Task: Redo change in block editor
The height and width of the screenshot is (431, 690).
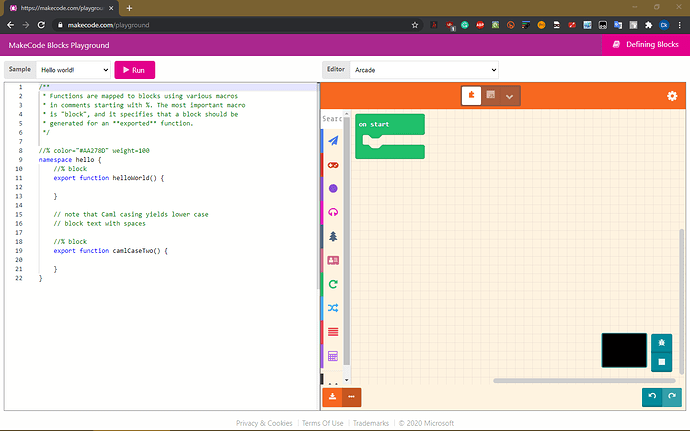Action: coord(672,396)
